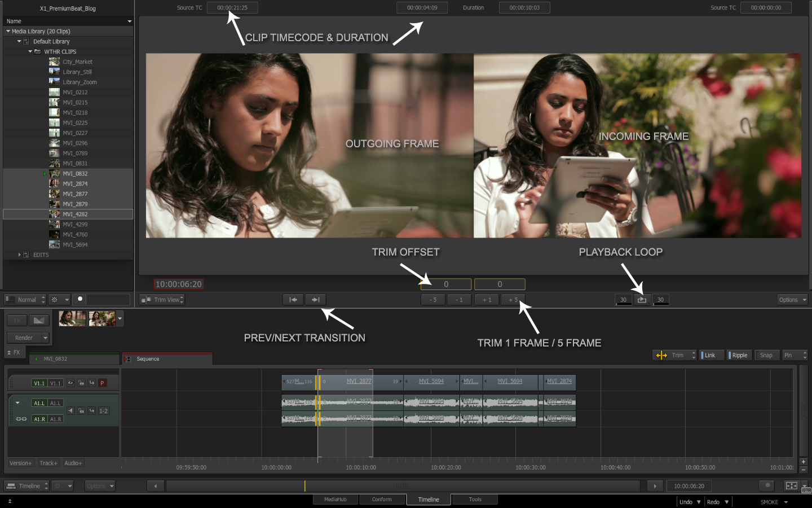This screenshot has width=812, height=508.
Task: Jump to the next transition
Action: pos(316,300)
